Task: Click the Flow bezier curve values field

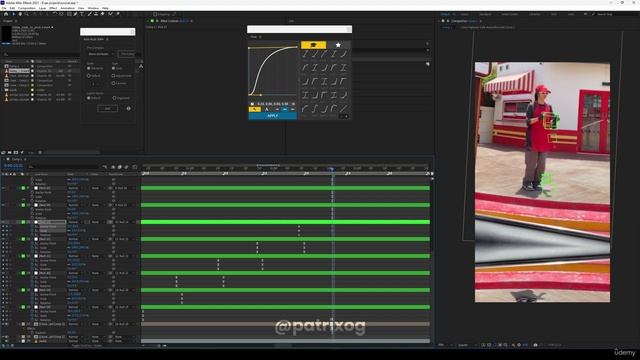Action: click(273, 104)
